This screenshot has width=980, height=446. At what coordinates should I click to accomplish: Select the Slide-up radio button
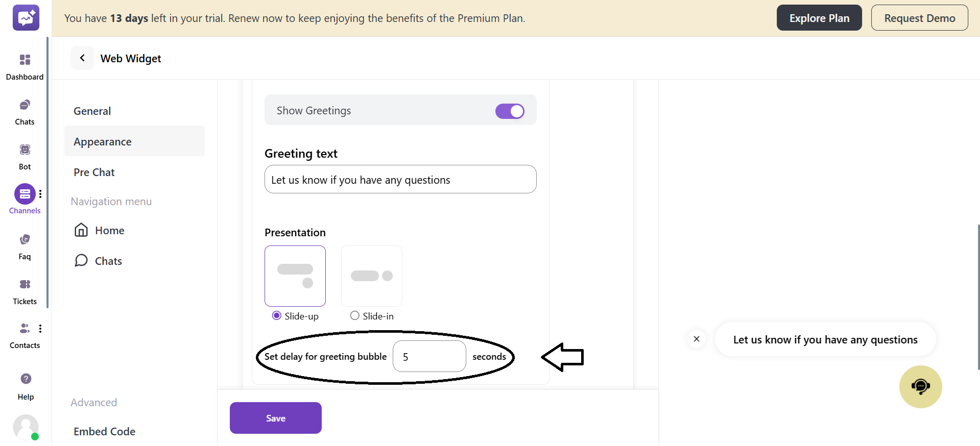(277, 315)
